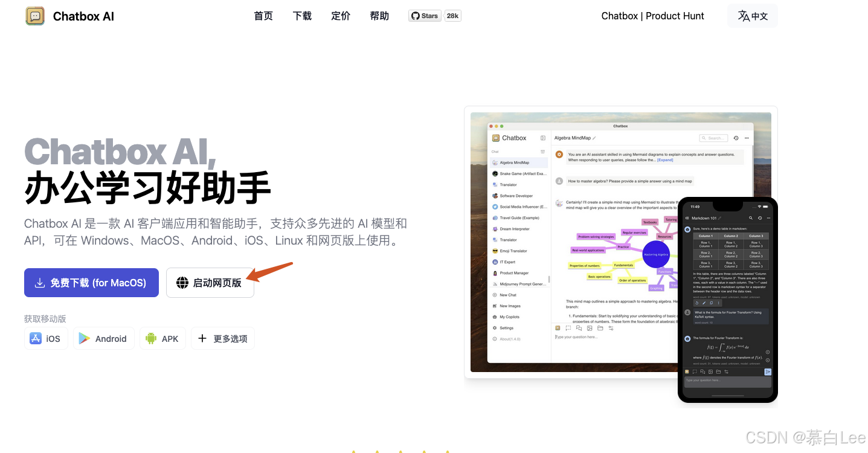The image size is (868, 453).
Task: Click the 28k stars count
Action: point(452,16)
